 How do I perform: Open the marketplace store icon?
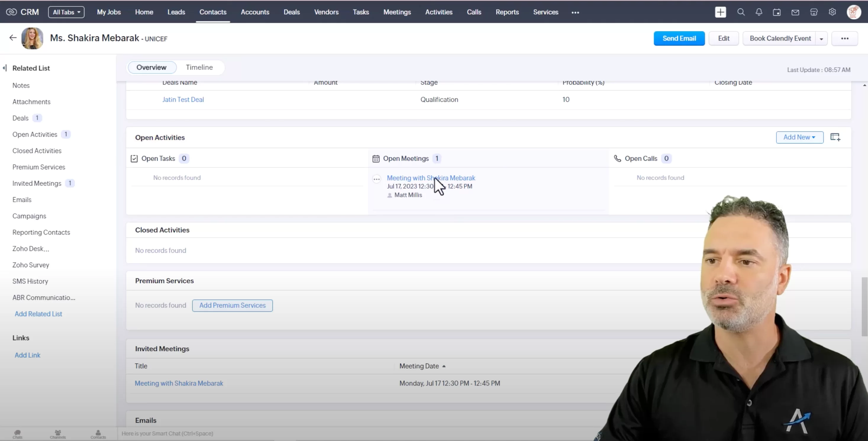(x=814, y=12)
